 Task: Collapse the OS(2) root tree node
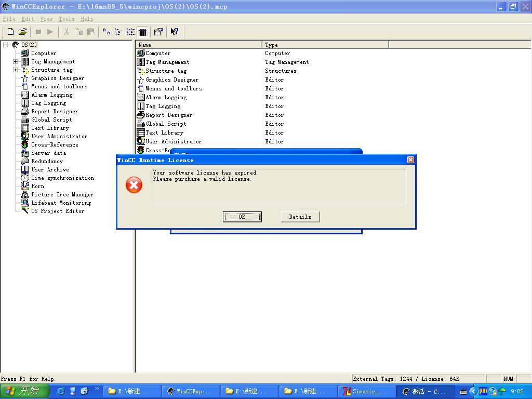[5, 45]
